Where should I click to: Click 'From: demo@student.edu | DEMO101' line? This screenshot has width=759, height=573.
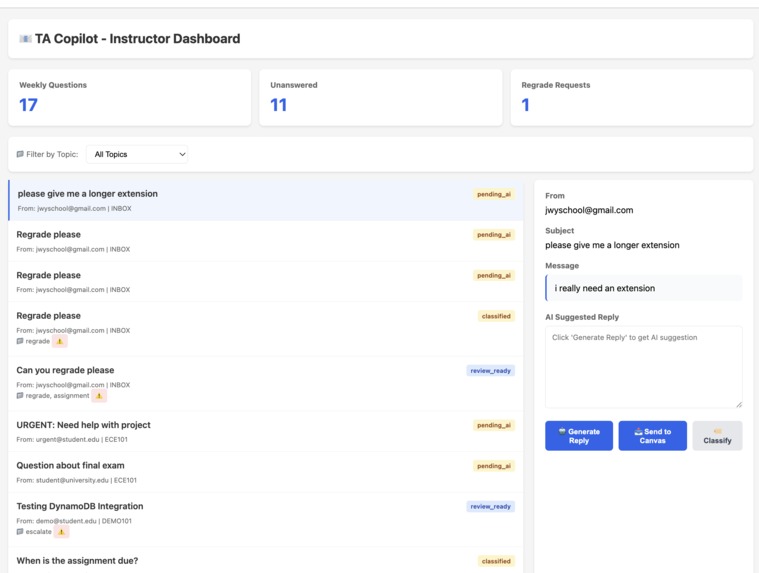coord(74,521)
